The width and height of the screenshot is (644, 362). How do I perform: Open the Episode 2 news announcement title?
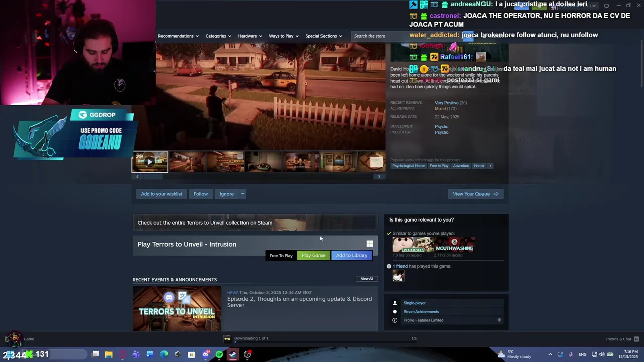[x=299, y=302]
